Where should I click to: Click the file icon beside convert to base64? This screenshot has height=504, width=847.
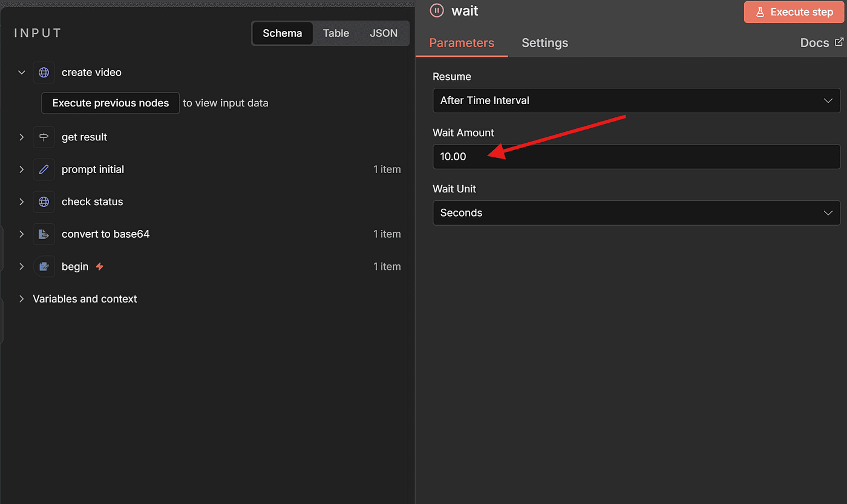coord(44,234)
